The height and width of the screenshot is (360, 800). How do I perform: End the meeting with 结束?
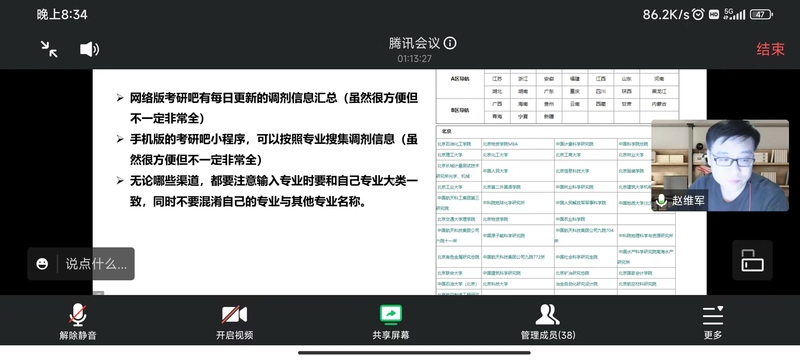click(x=770, y=49)
